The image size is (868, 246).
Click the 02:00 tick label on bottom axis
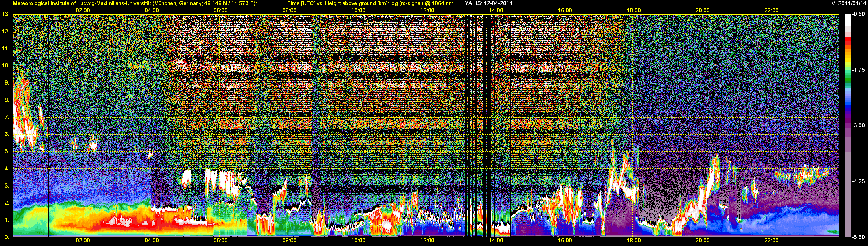(83, 241)
